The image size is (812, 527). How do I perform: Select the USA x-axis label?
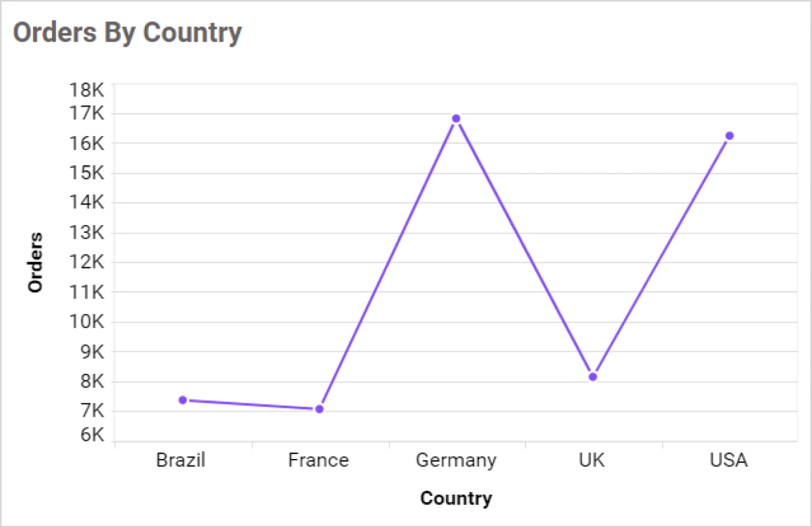(x=728, y=460)
